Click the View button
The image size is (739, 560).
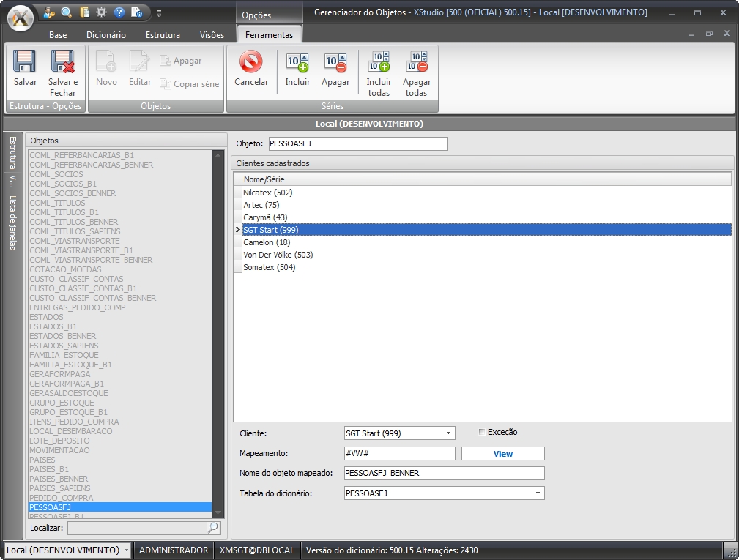pyautogui.click(x=502, y=454)
